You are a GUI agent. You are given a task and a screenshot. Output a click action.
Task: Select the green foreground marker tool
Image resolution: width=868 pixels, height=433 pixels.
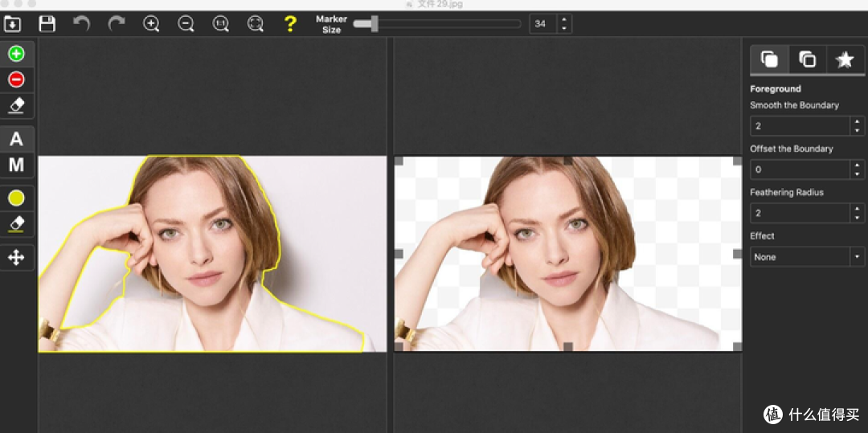coord(17,54)
